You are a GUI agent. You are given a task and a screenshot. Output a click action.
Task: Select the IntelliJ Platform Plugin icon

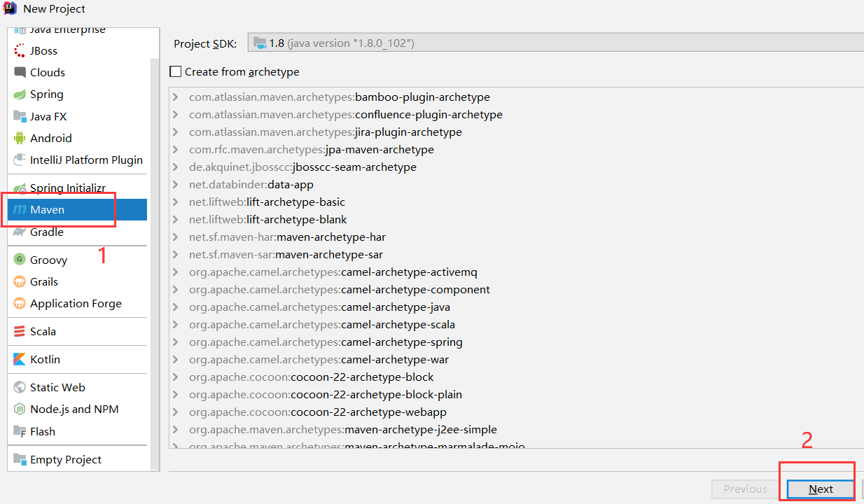point(20,160)
